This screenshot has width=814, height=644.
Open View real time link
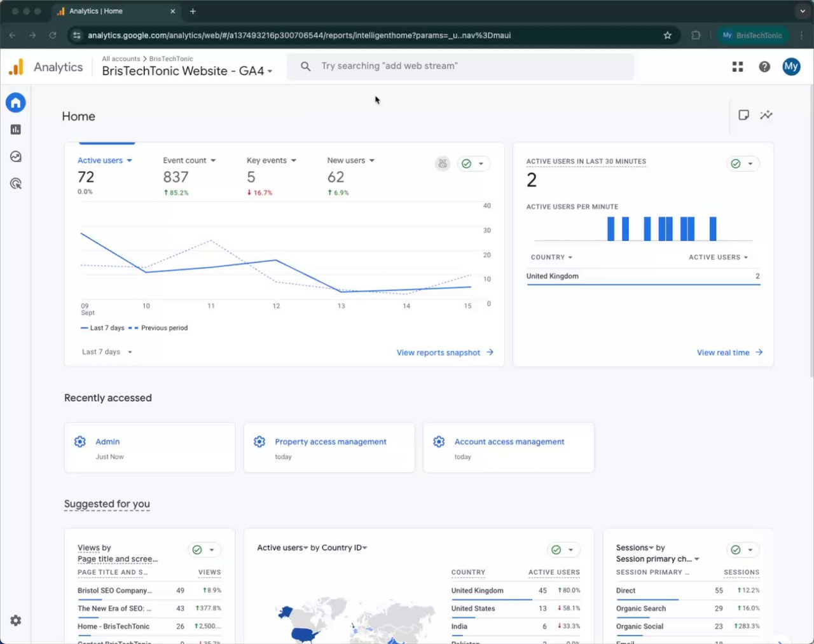click(730, 352)
